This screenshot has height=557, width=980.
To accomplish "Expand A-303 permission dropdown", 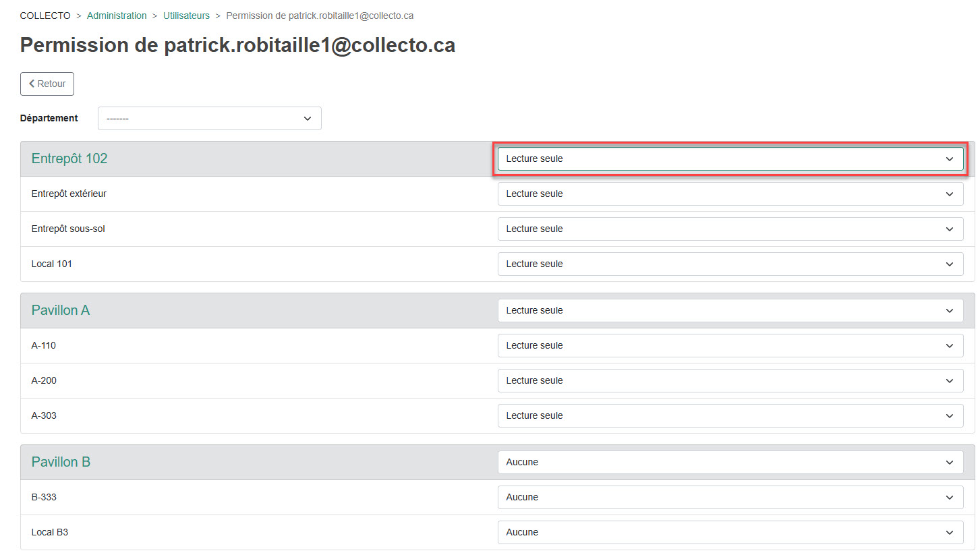I will [x=730, y=416].
